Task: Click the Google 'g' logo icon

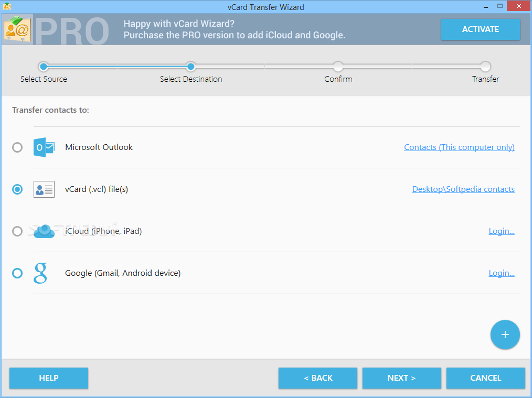Action: coord(40,273)
